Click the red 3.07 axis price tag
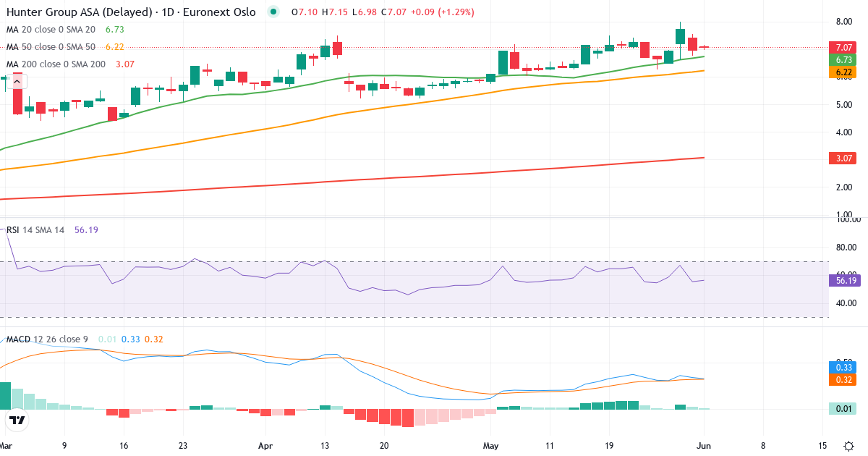Image resolution: width=868 pixels, height=456 pixels. 842,157
